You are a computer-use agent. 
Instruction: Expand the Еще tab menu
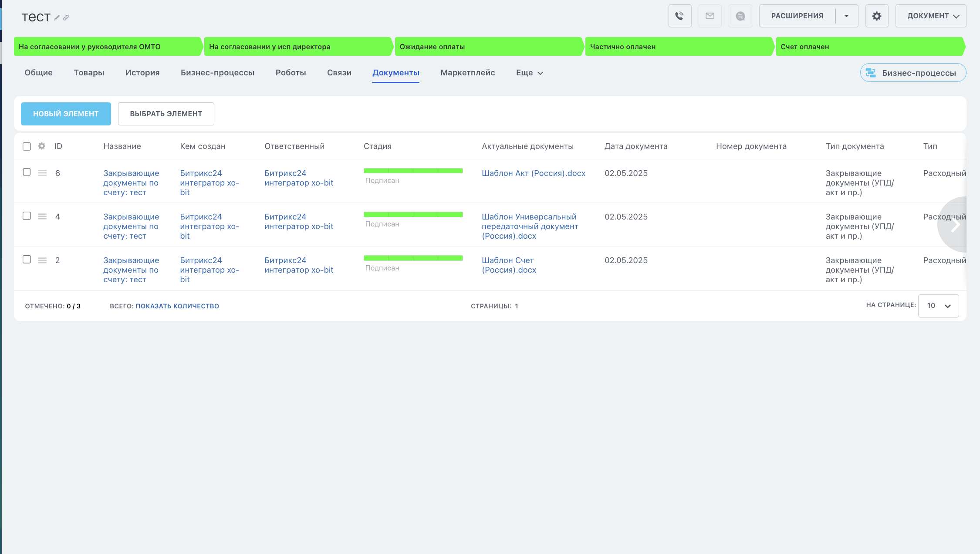[x=529, y=73]
